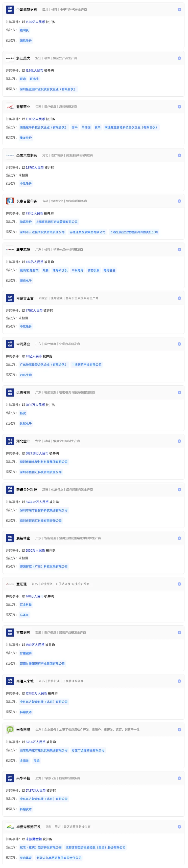188x868 pixels.
Task: Open buyer 四环生物 link
Action: point(26,375)
